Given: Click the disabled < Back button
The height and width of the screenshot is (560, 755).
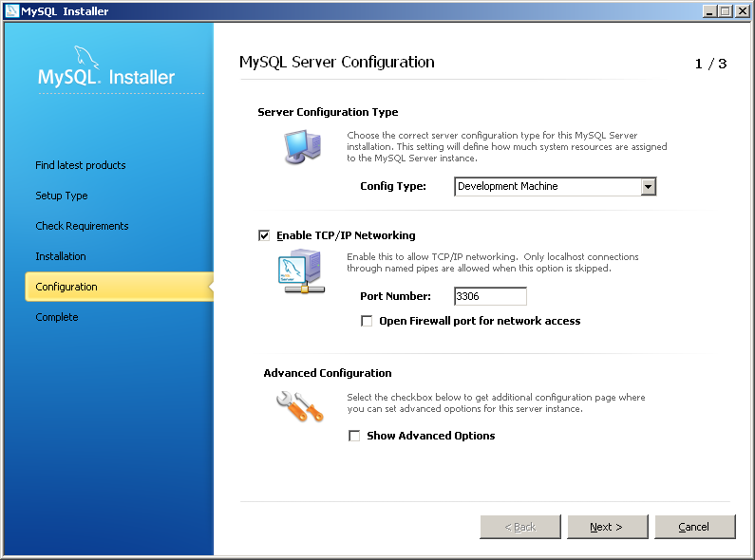Looking at the screenshot, I should 520,527.
